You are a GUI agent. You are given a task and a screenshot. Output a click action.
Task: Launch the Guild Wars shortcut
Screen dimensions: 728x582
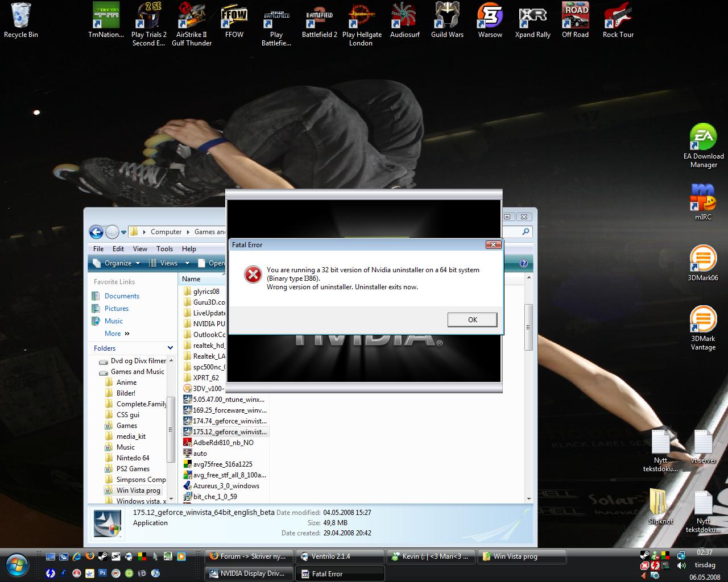click(x=448, y=20)
